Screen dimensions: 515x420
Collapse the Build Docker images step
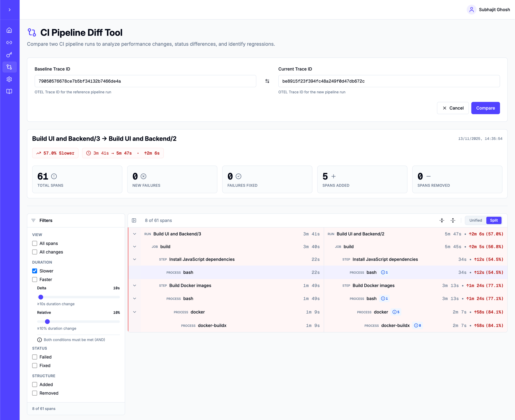point(134,285)
